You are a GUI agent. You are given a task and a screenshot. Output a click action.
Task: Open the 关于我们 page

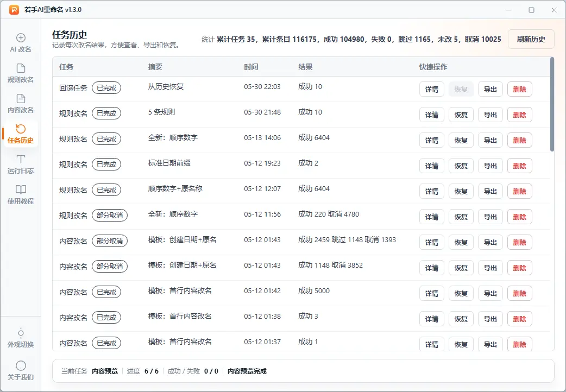[21, 371]
